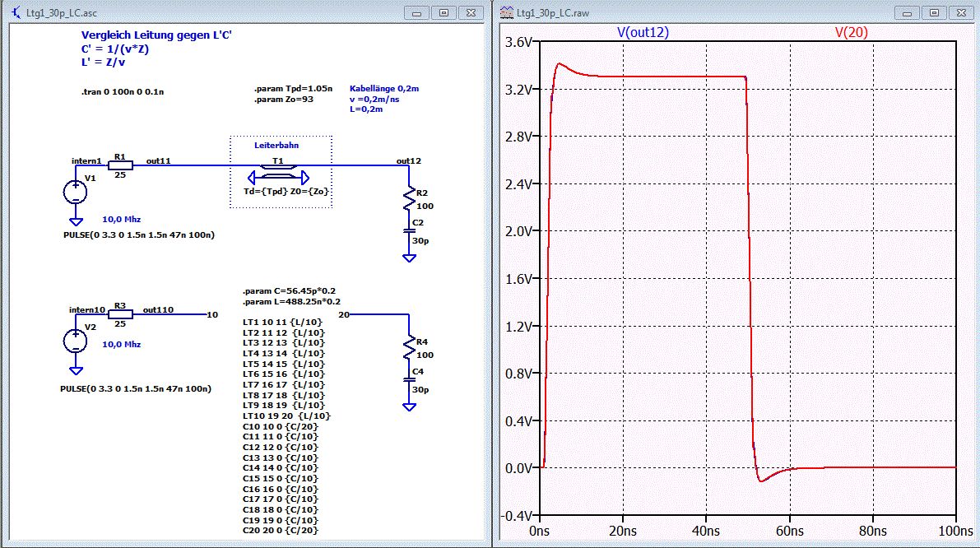Click the V(20) trace label
Image resolution: width=980 pixels, height=548 pixels.
pyautogui.click(x=852, y=32)
